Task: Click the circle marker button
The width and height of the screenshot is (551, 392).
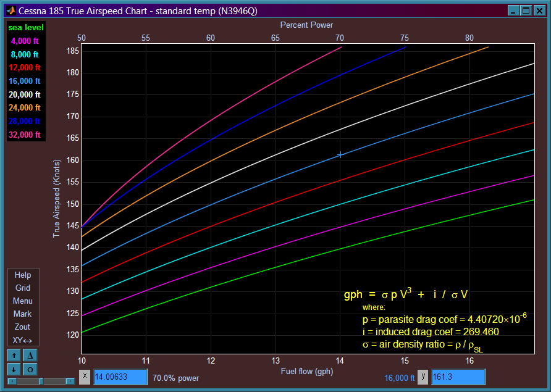Action: pos(30,370)
